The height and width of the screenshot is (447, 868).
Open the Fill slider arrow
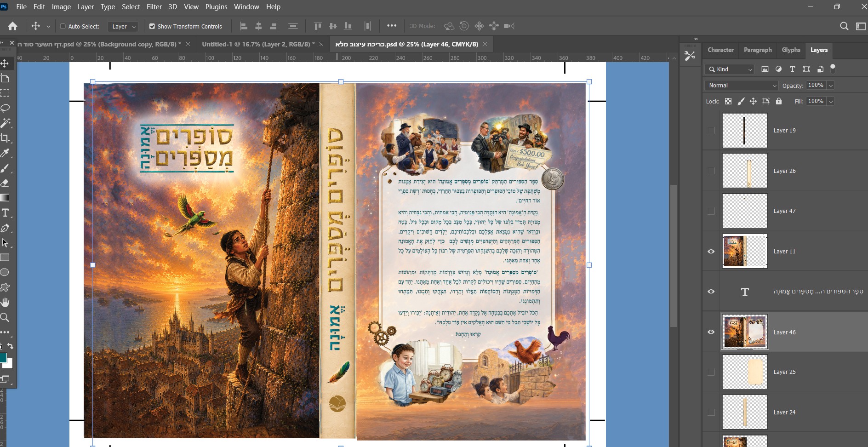point(831,101)
